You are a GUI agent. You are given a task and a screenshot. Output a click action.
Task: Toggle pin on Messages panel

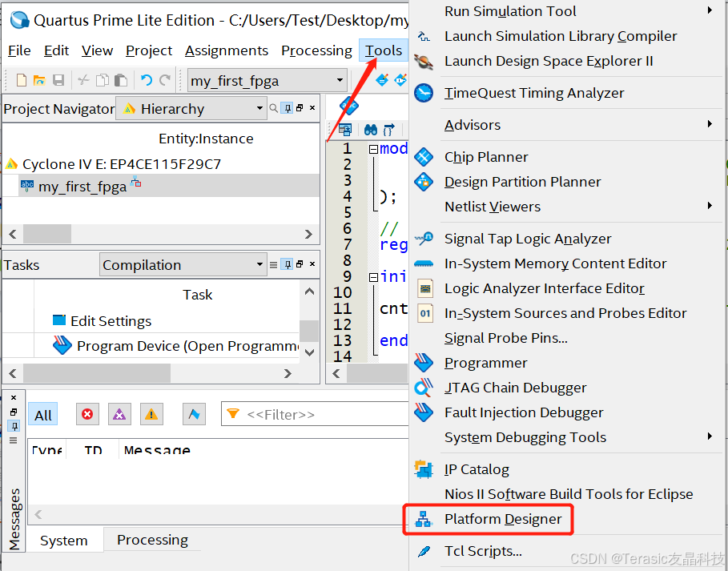14,426
